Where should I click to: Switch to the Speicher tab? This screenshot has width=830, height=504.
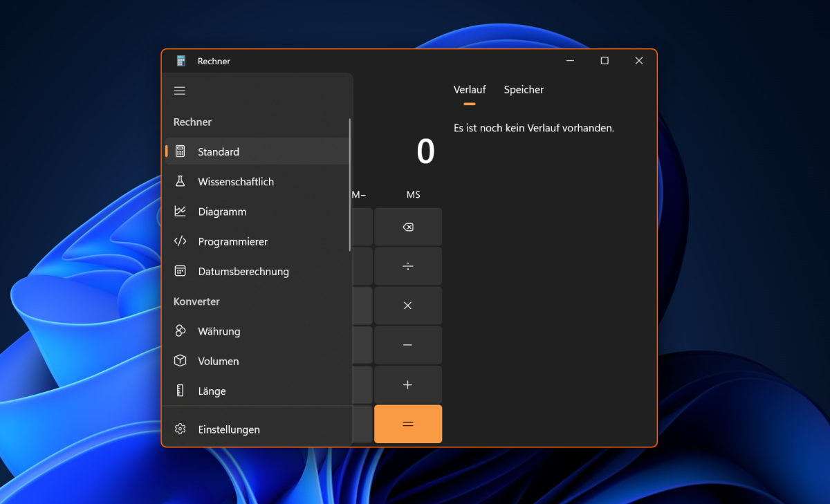tap(524, 90)
